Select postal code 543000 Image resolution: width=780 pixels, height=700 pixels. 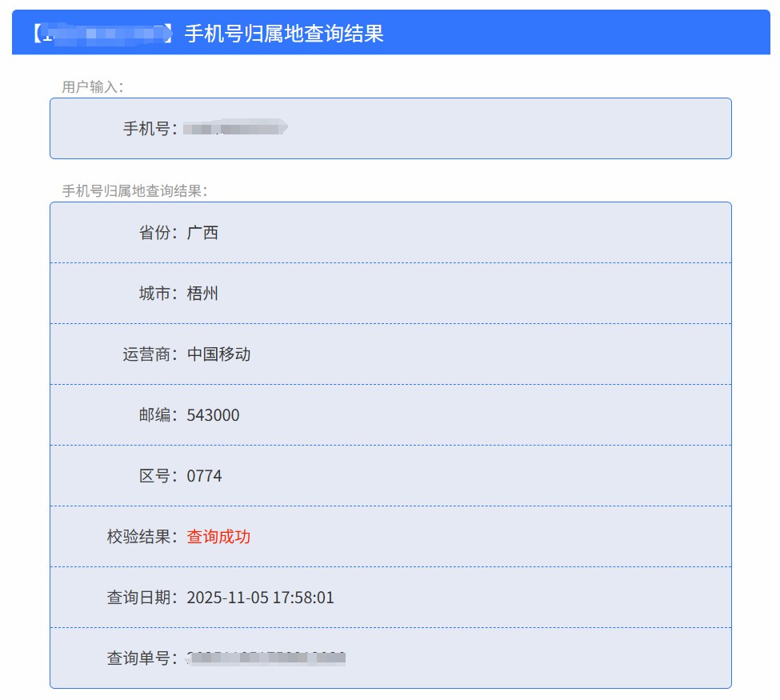(x=213, y=415)
